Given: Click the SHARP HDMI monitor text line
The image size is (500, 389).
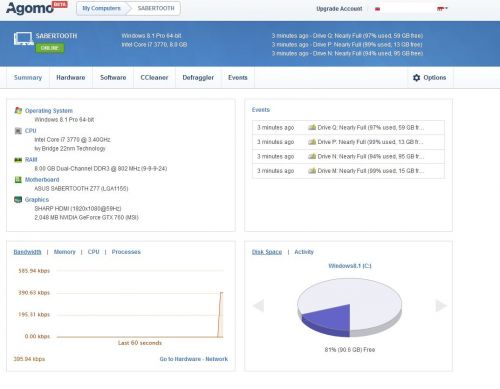Looking at the screenshot, I should 78,208.
